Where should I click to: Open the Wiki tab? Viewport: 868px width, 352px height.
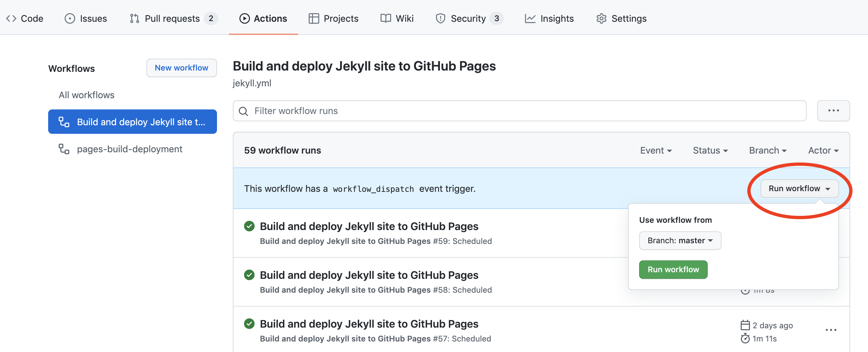(397, 18)
